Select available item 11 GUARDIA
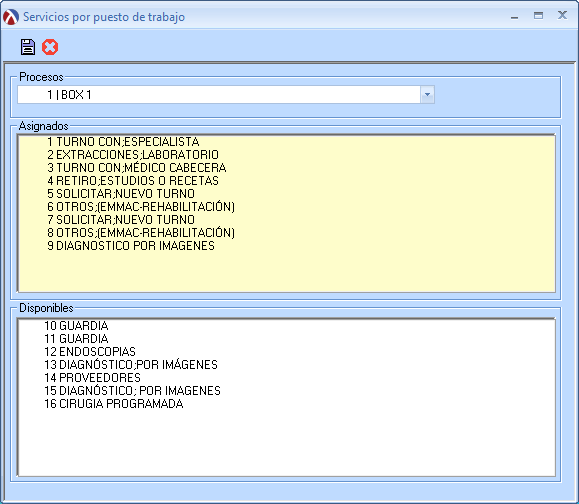The image size is (579, 504). coord(76,339)
